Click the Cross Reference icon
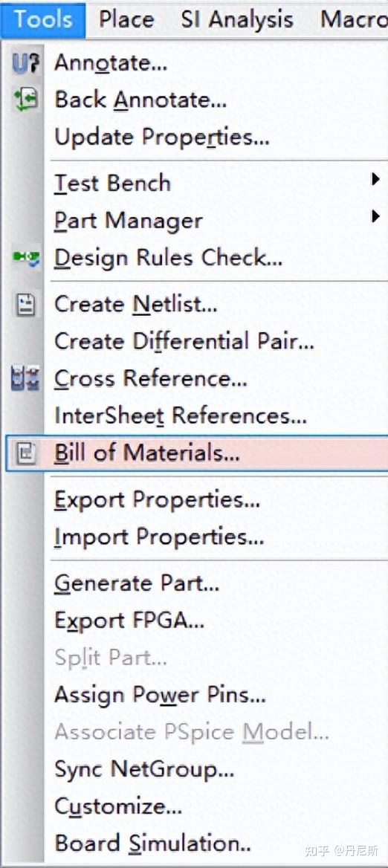The image size is (388, 868). (x=25, y=379)
